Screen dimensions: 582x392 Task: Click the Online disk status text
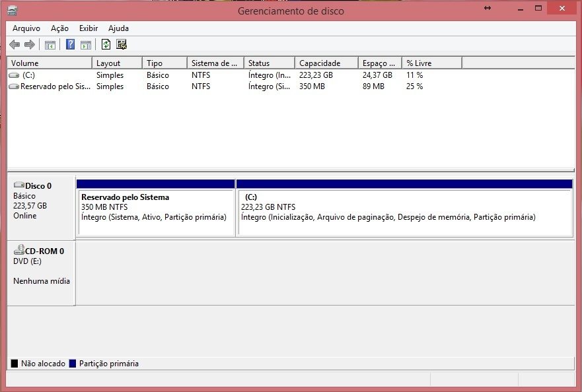click(x=25, y=216)
